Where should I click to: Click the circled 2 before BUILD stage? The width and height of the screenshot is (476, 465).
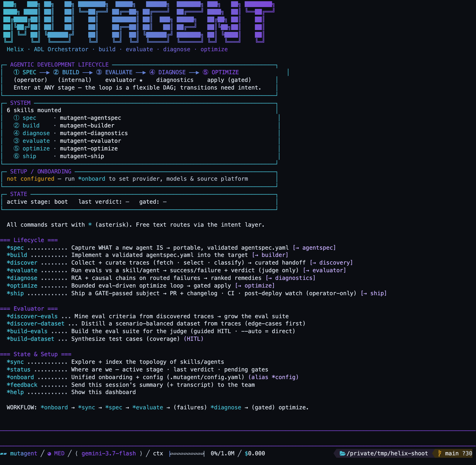(56, 72)
